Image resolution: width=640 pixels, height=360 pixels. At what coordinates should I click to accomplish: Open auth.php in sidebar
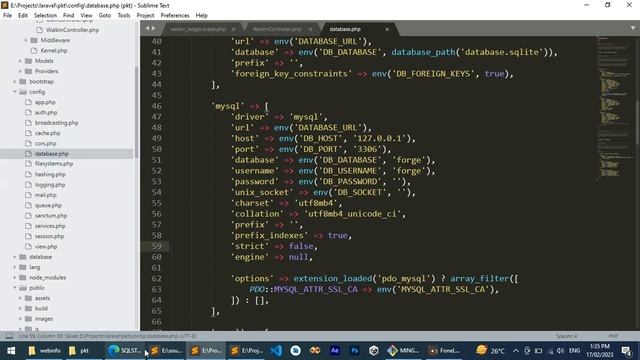coord(46,112)
